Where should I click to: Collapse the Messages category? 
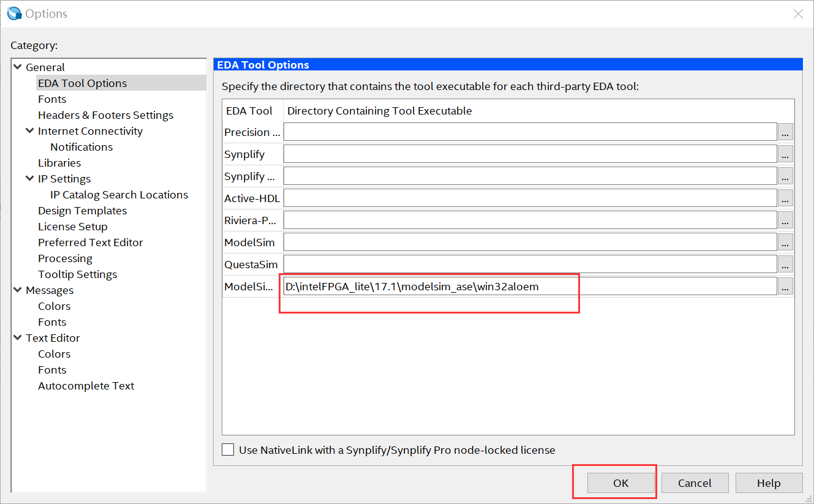tap(18, 290)
